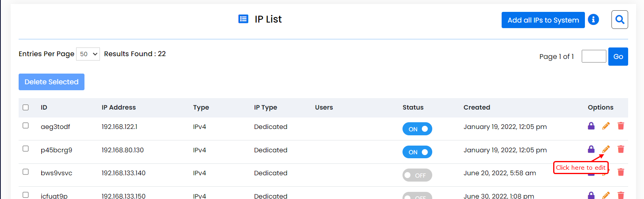Click the blue info icon

pos(593,19)
